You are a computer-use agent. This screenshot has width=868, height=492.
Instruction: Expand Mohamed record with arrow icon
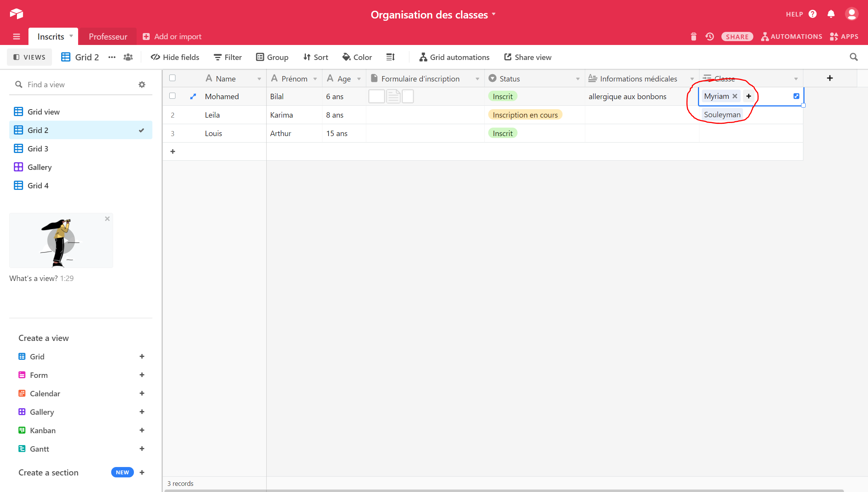point(193,96)
